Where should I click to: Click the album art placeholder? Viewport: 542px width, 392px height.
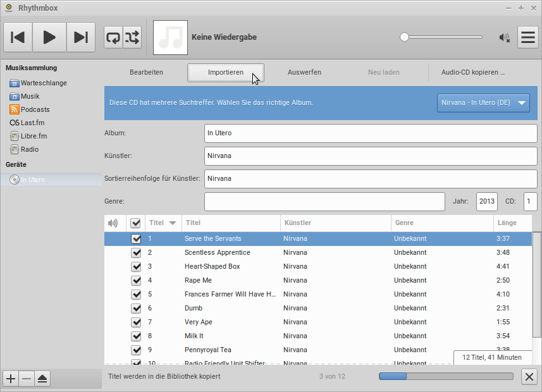170,37
